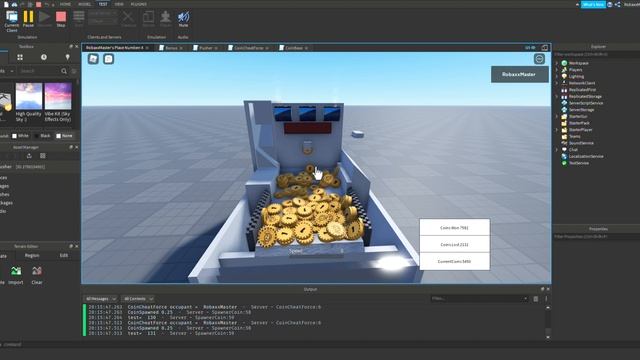Expand the Lighting node
640x360 pixels.
tap(557, 76)
